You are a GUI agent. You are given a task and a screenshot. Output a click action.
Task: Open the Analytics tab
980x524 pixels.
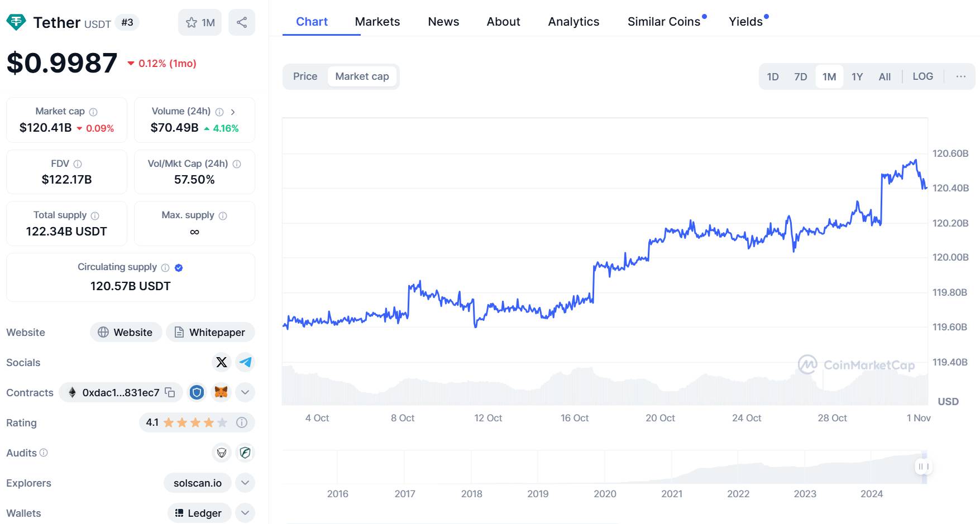pyautogui.click(x=573, y=22)
